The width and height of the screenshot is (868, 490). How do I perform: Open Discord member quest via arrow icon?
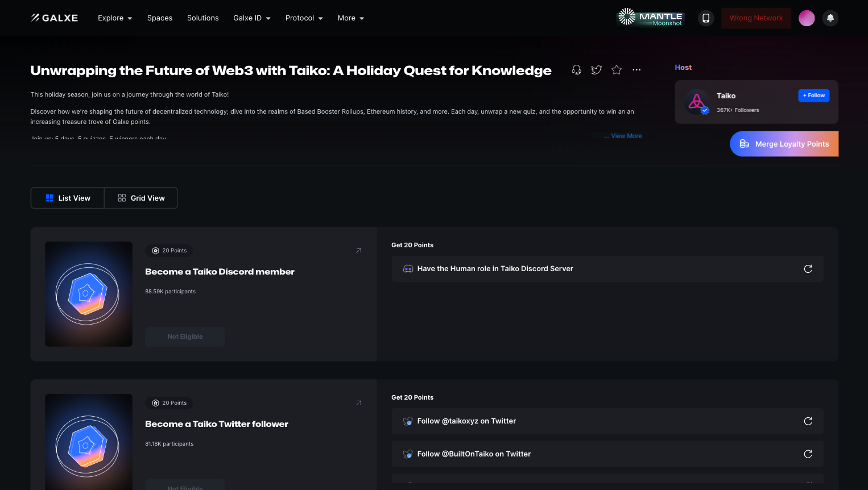[x=358, y=251]
